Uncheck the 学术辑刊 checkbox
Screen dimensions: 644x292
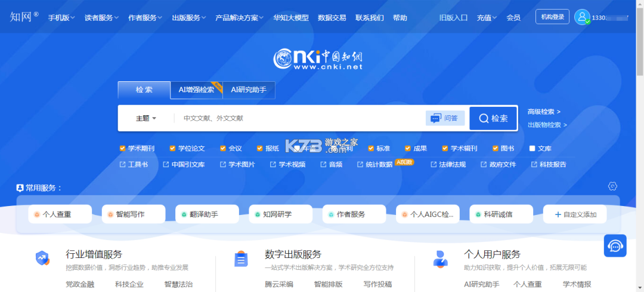coord(445,149)
